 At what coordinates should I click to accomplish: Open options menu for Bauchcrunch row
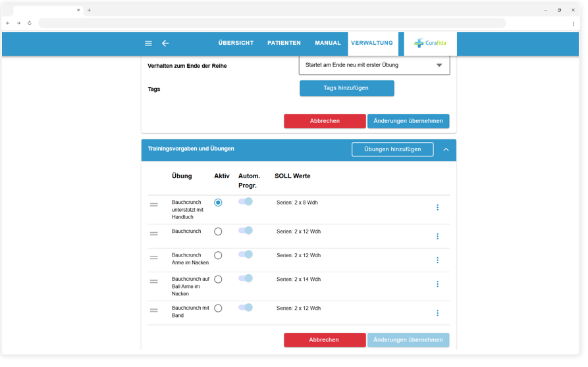[438, 236]
